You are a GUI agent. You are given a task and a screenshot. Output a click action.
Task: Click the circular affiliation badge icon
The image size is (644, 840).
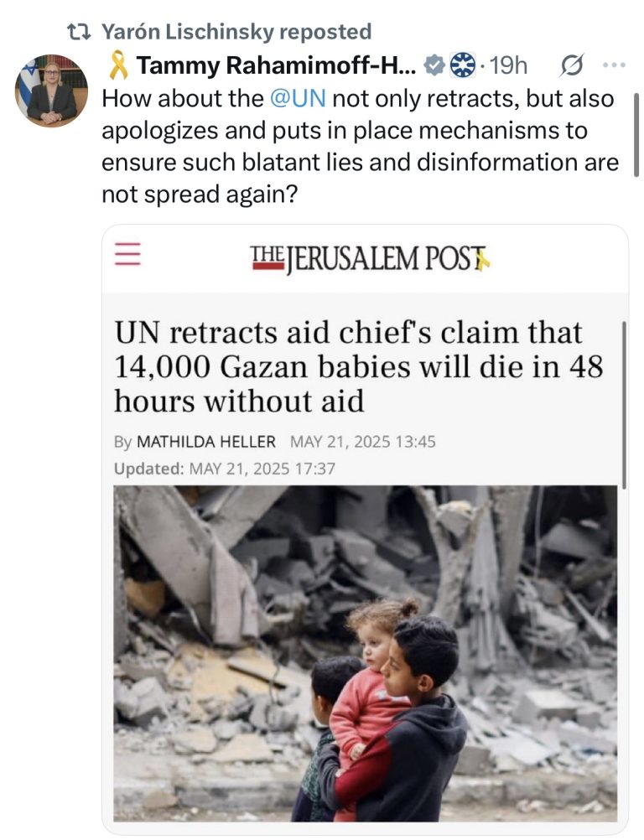coord(462,65)
